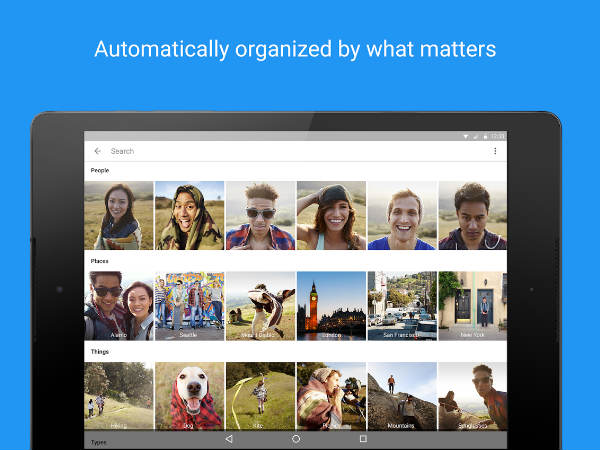Open the London place thumbnail
Image resolution: width=600 pixels, height=450 pixels.
point(331,306)
